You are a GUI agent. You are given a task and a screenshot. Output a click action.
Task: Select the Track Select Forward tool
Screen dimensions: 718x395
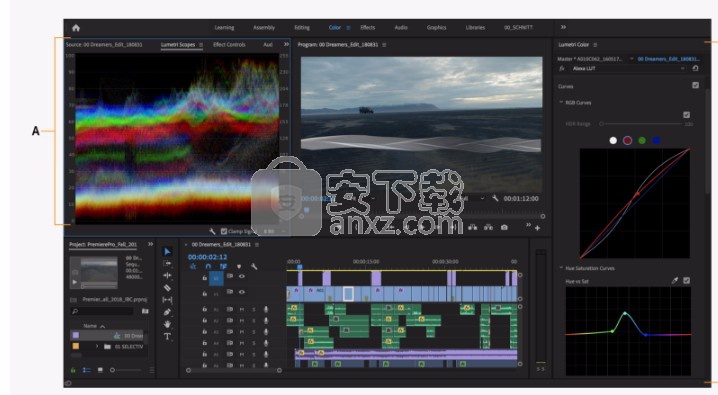click(167, 264)
